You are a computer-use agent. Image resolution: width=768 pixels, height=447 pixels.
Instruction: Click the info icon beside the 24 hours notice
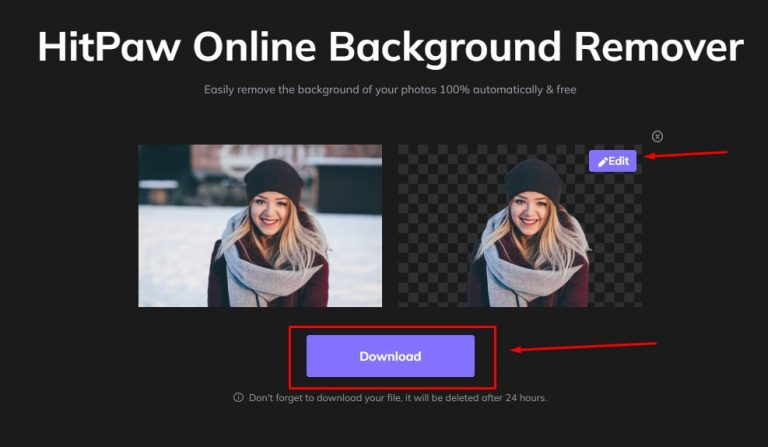coord(238,398)
